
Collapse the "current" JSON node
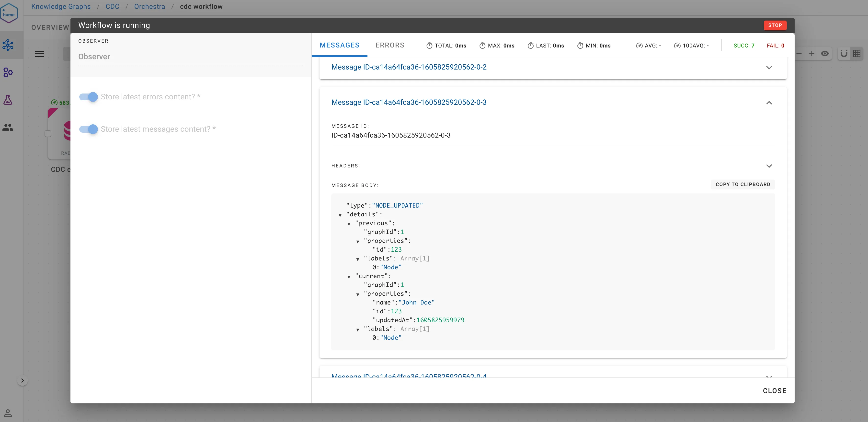point(349,277)
